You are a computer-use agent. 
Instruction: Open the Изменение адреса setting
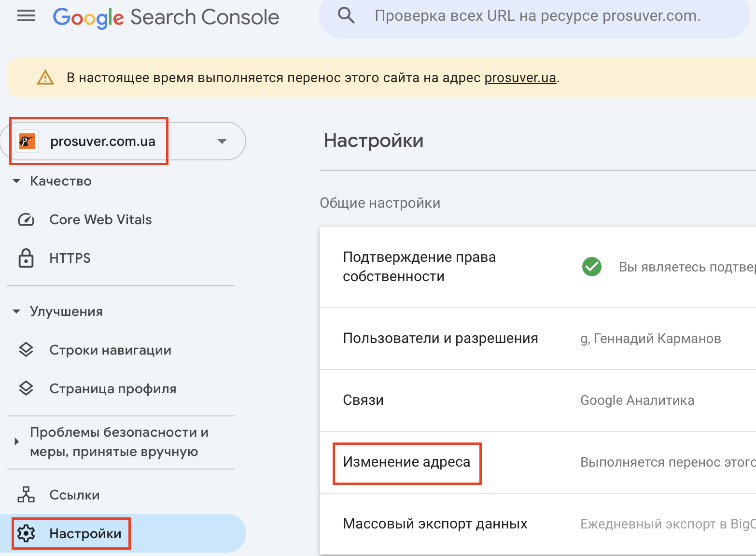coord(406,462)
